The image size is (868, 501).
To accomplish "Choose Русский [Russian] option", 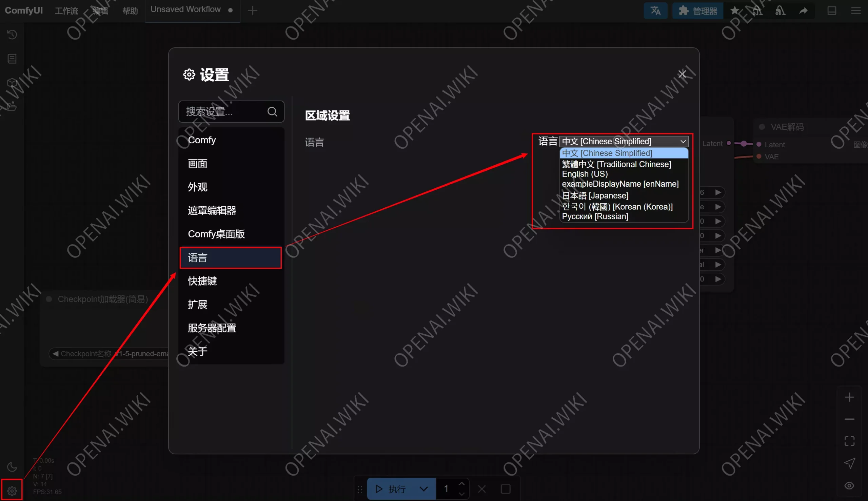I will [x=624, y=216].
